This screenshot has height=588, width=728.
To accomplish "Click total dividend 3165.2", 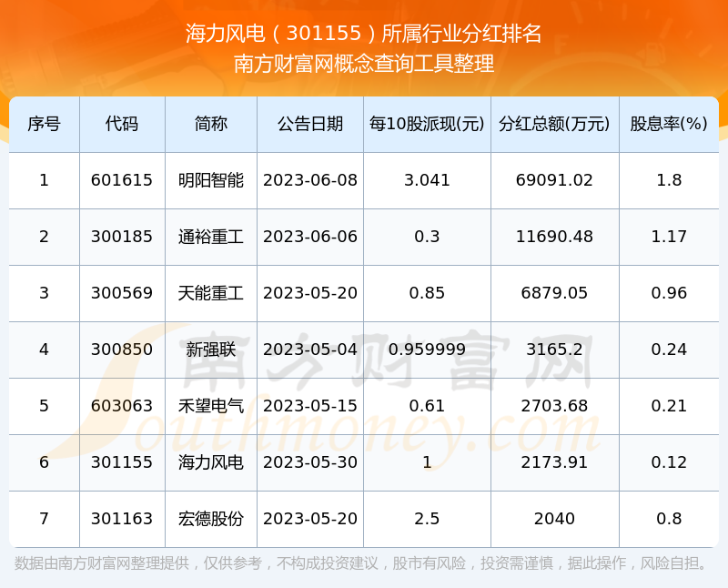I will (x=554, y=350).
